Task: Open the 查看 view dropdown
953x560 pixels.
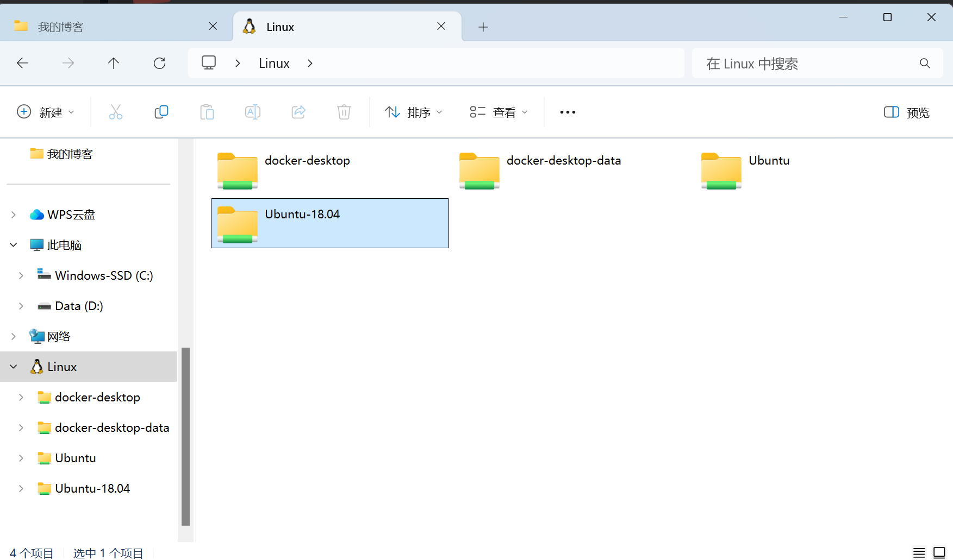Action: click(x=499, y=112)
